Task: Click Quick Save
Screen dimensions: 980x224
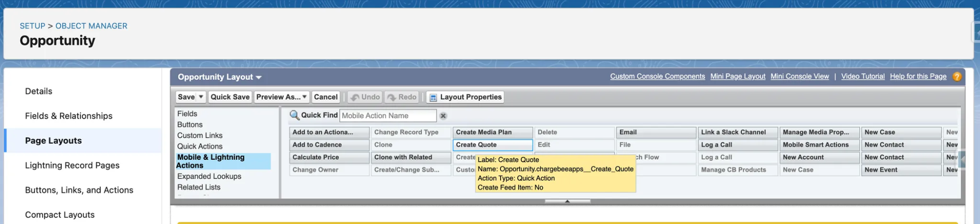Action: (x=230, y=97)
